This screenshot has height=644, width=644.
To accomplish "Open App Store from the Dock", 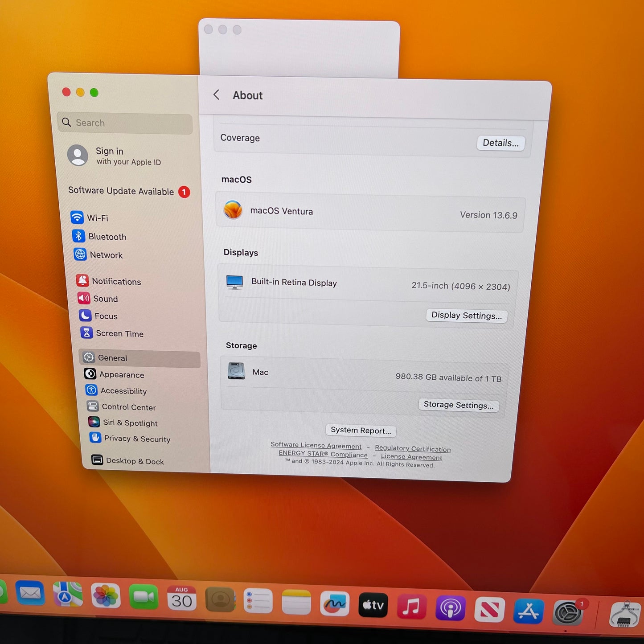I will [x=528, y=611].
